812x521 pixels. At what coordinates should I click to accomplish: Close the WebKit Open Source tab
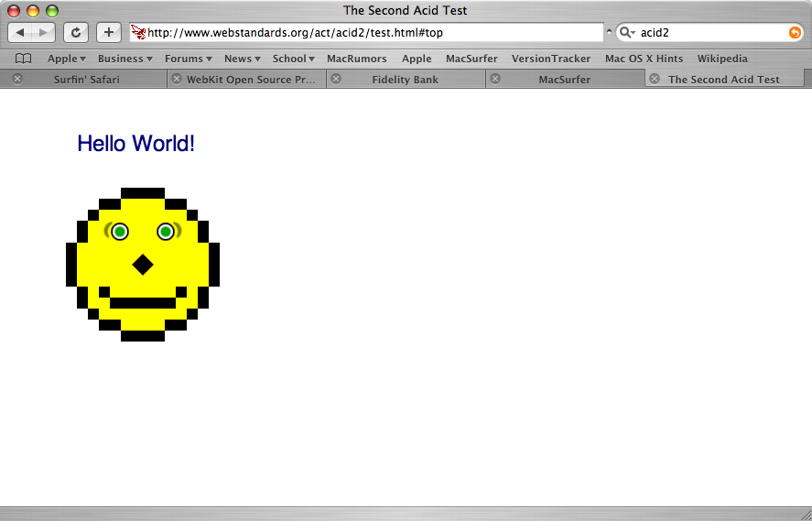(x=177, y=79)
